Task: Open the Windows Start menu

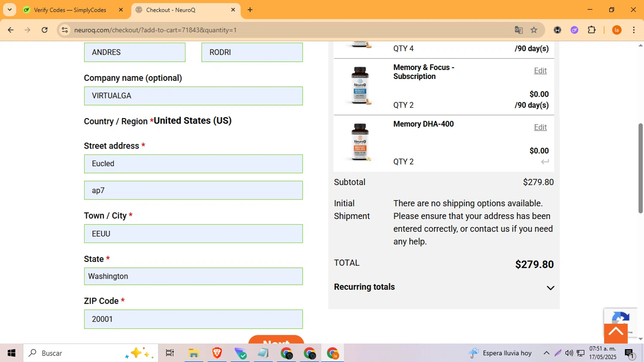Action: (11, 353)
